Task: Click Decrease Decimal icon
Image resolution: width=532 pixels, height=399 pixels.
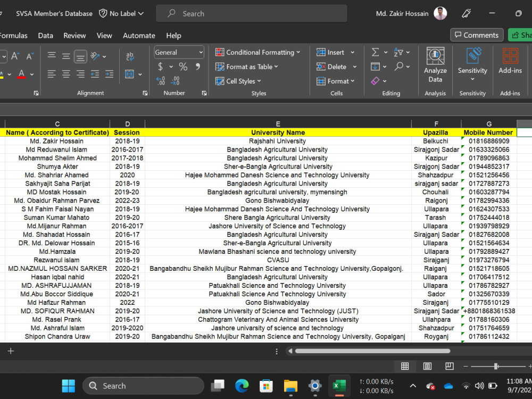Action: point(175,81)
